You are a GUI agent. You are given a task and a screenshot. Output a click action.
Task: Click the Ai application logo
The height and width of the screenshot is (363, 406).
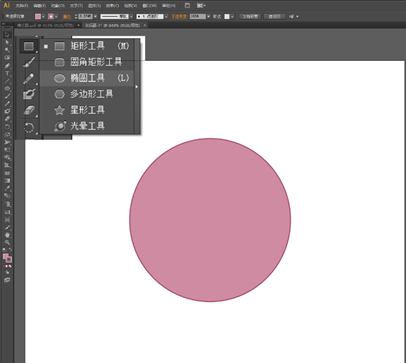(x=6, y=6)
